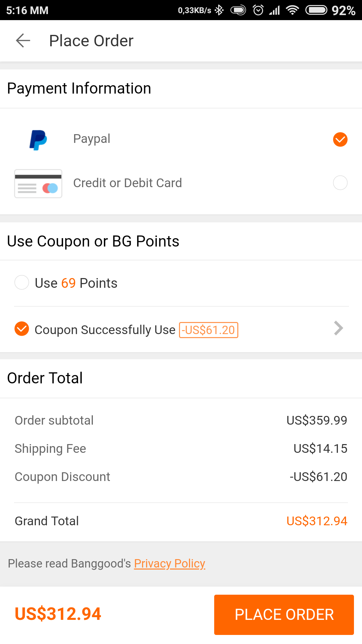Tap the cellular signal strength icon
362x644 pixels.
point(275,10)
